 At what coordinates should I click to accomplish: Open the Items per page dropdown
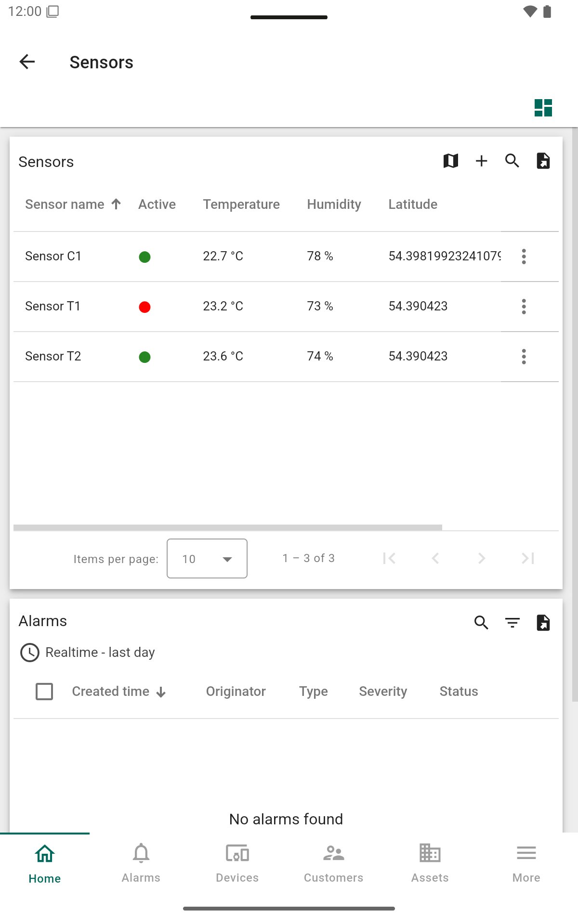[x=207, y=558]
